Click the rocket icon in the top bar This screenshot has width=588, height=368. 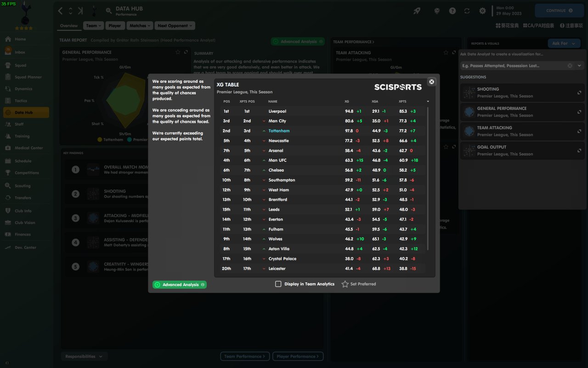click(x=417, y=11)
